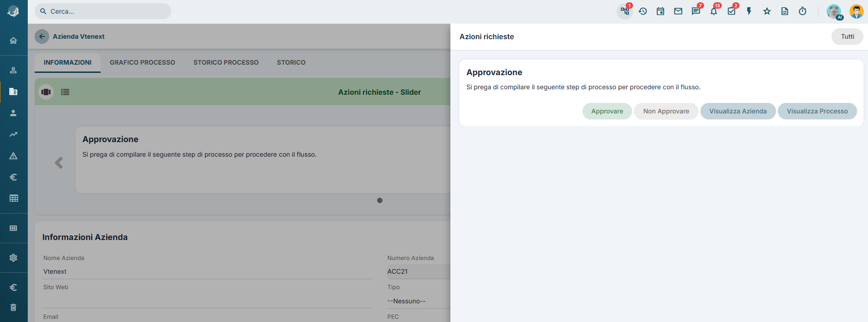Open the settings gear icon in sidebar
The height and width of the screenshot is (322, 868).
[13, 258]
